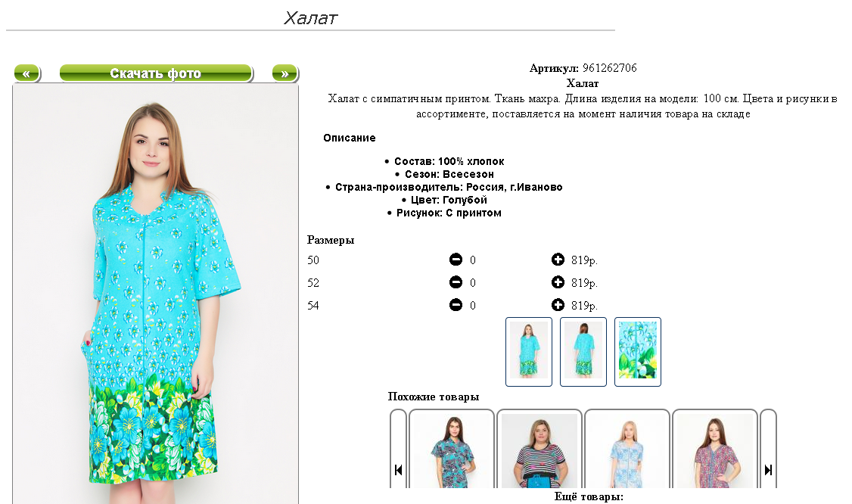Open the front view robe thumbnail
The height and width of the screenshot is (504, 852).
pyautogui.click(x=529, y=352)
